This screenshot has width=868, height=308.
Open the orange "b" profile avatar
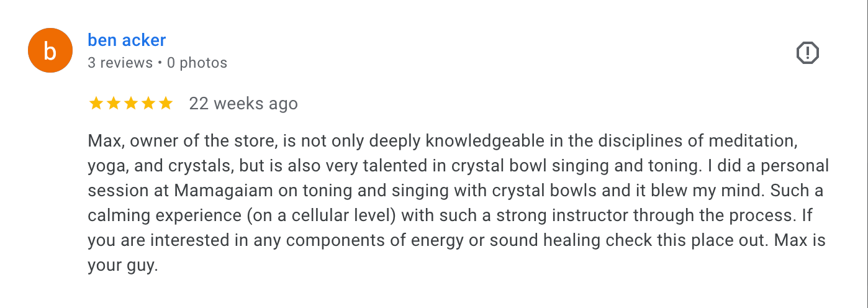tap(50, 51)
